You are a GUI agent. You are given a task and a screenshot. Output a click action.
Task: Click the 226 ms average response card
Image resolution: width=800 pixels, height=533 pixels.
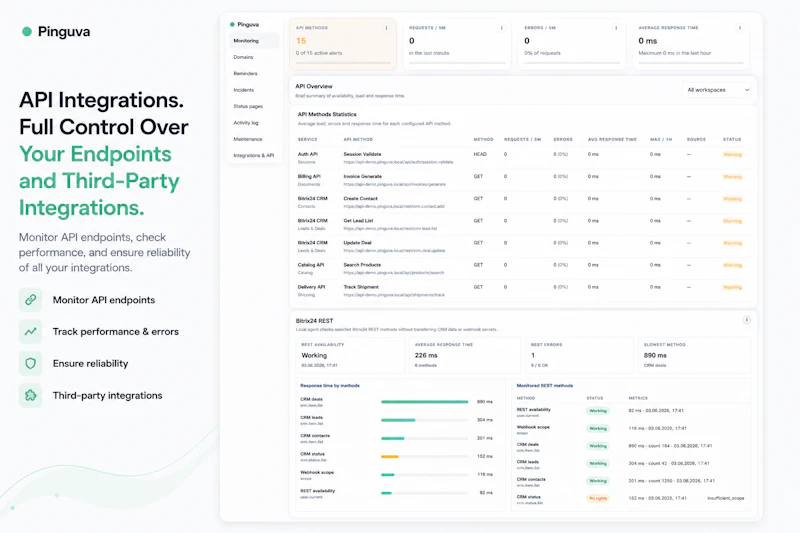coord(464,355)
